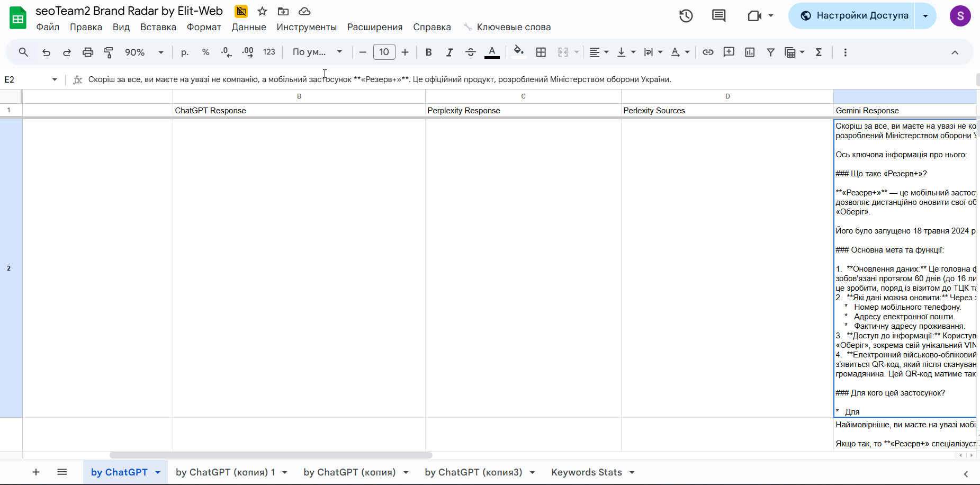Click the name box showing E2
The width and height of the screenshot is (980, 485).
pos(31,79)
